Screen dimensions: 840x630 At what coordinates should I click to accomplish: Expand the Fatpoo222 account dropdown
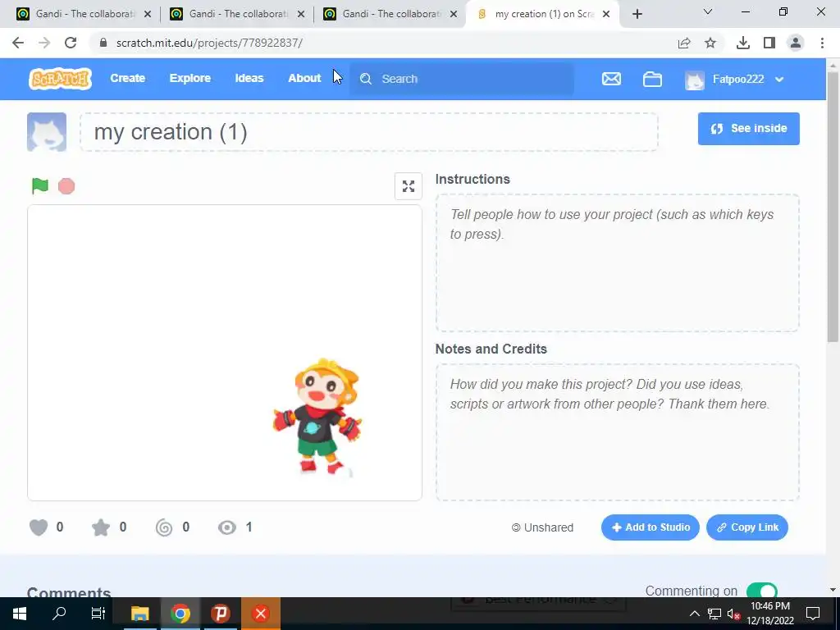point(779,80)
